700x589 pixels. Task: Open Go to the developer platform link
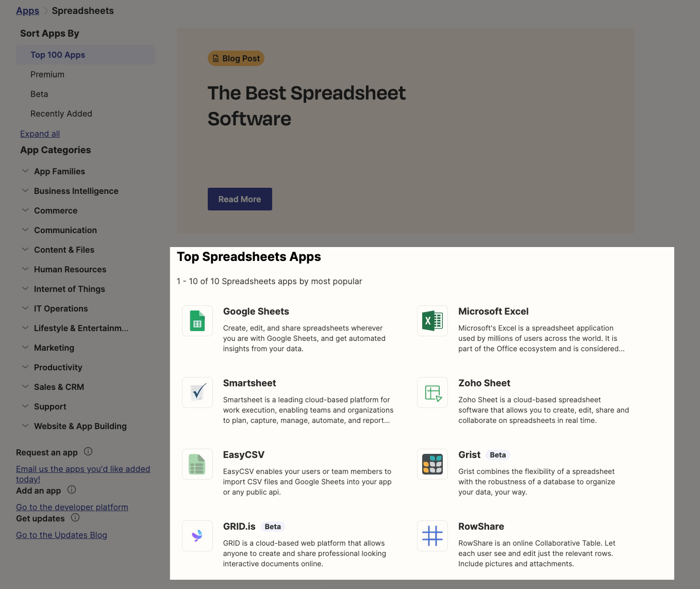pos(72,507)
